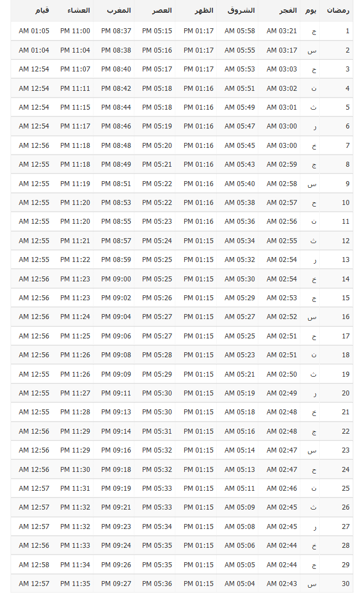Click the رمضان column header
The width and height of the screenshot is (364, 601).
pyautogui.click(x=337, y=11)
